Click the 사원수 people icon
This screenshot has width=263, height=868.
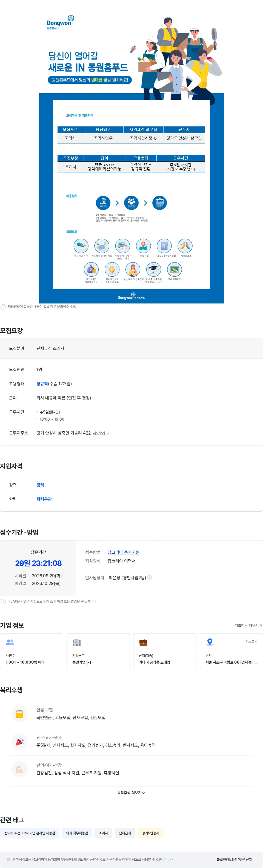(x=10, y=642)
